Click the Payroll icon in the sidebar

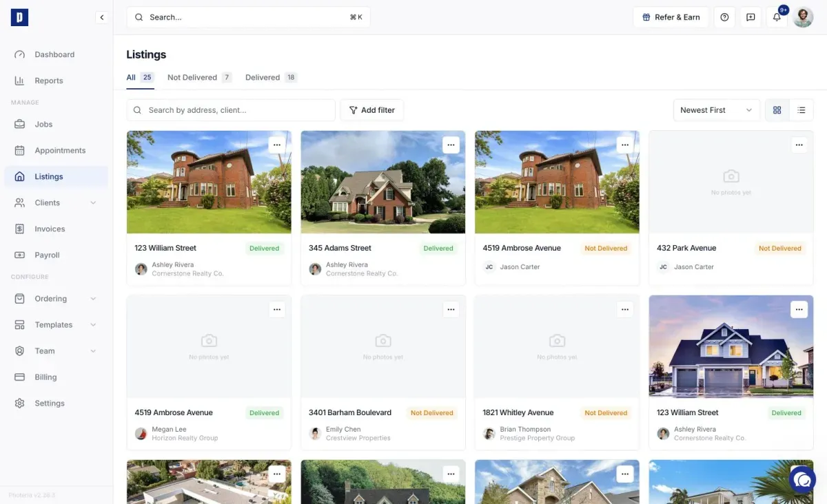20,255
